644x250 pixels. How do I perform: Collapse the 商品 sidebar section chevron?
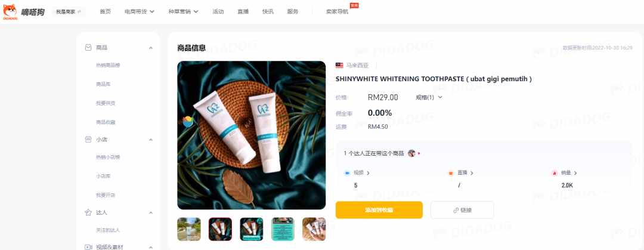[x=151, y=48]
